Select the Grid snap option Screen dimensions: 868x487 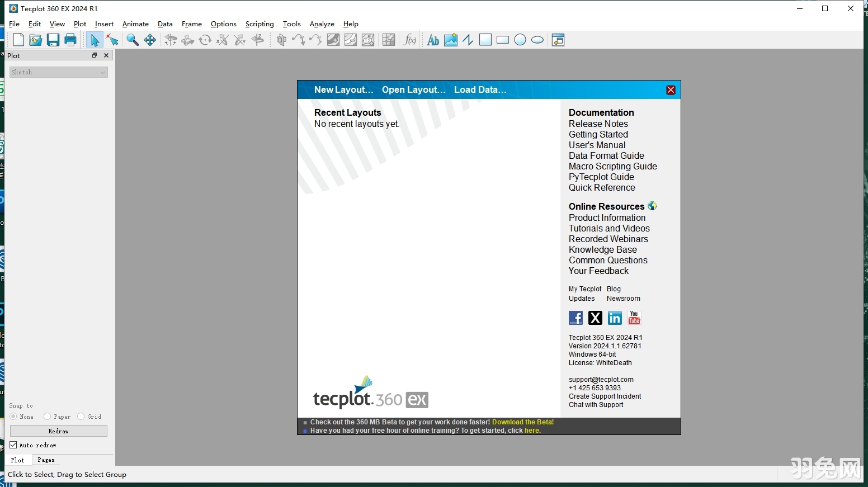pyautogui.click(x=82, y=417)
